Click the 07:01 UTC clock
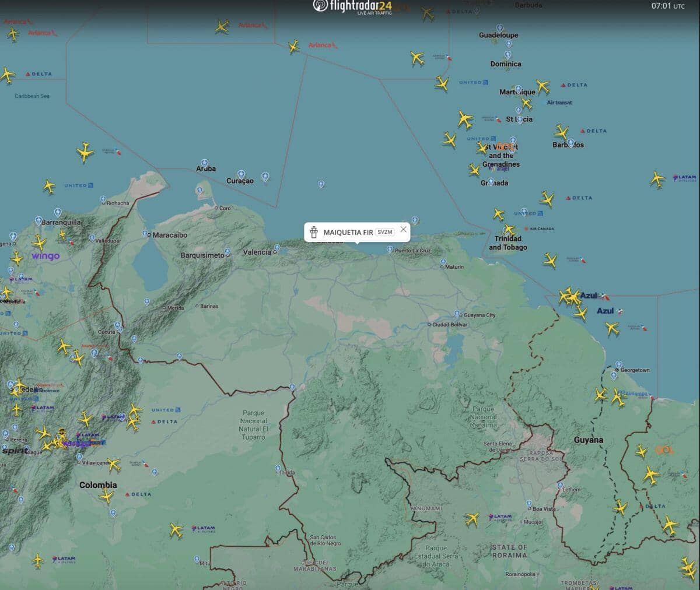 pos(668,6)
